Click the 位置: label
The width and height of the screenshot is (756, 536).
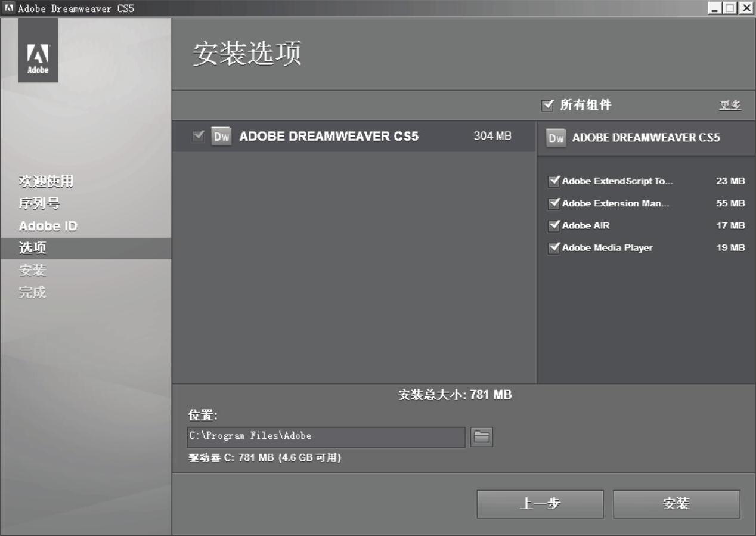203,416
